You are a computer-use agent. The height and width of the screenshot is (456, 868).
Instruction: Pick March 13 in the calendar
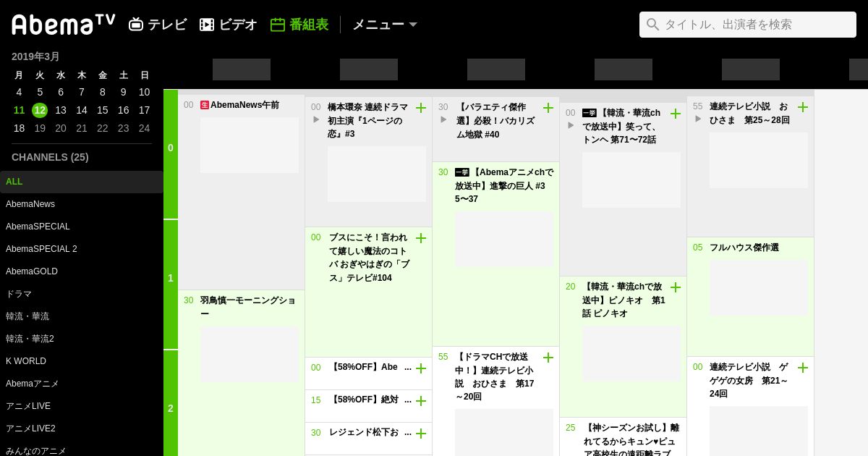click(61, 110)
